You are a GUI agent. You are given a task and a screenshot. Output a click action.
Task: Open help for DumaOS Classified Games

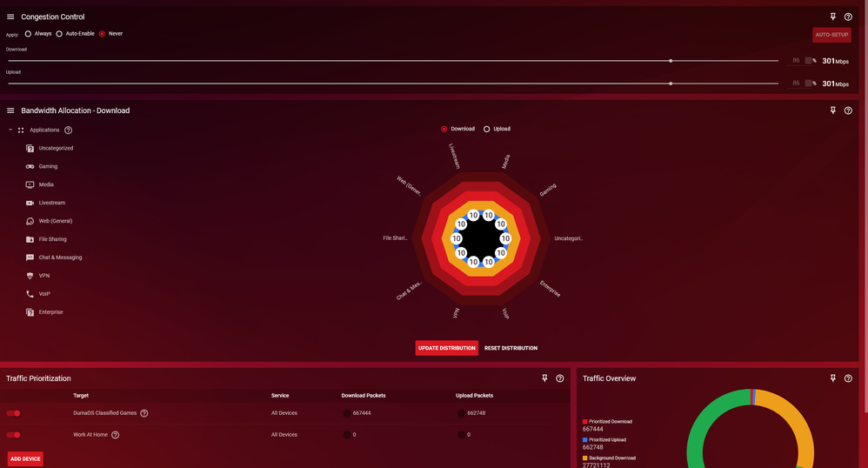click(x=144, y=413)
